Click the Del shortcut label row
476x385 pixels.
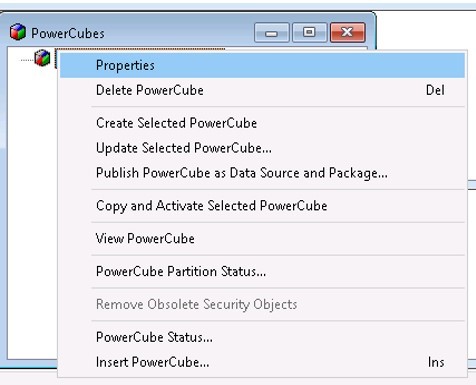(435, 90)
